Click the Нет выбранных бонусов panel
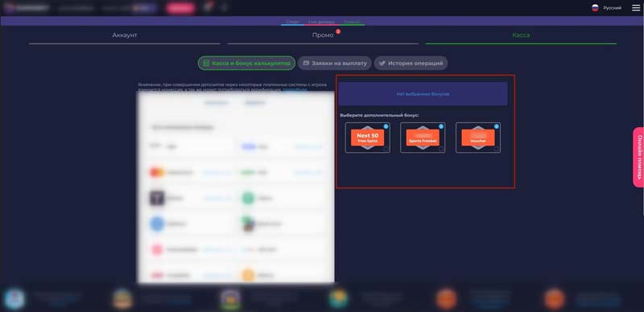 coord(423,94)
